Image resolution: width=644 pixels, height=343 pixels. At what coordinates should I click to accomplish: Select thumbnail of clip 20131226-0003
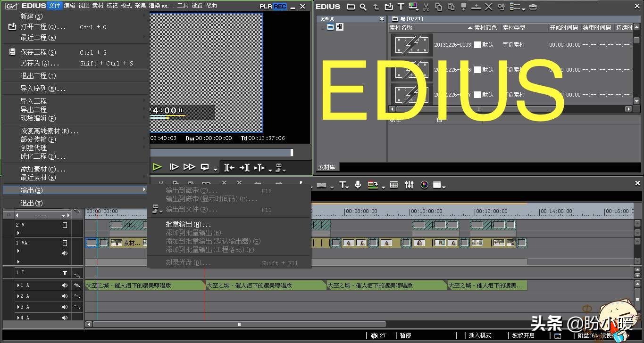pos(411,45)
